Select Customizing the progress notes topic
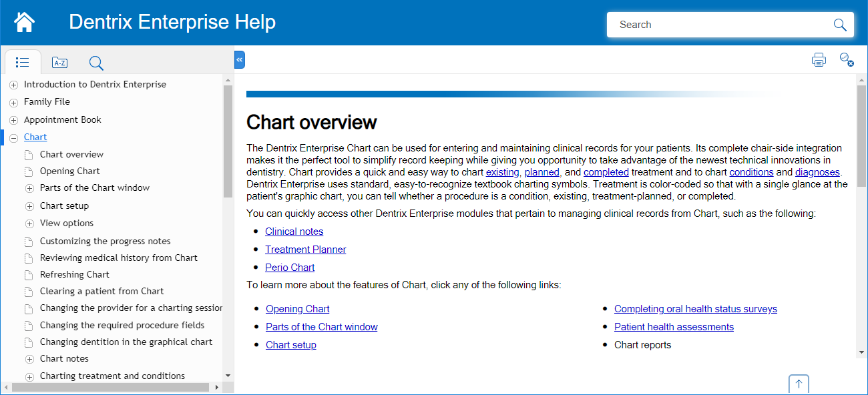The width and height of the screenshot is (868, 395). (x=105, y=241)
